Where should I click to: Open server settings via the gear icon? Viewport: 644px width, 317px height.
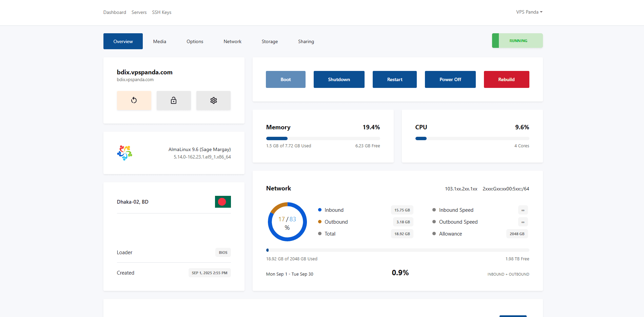tap(213, 100)
